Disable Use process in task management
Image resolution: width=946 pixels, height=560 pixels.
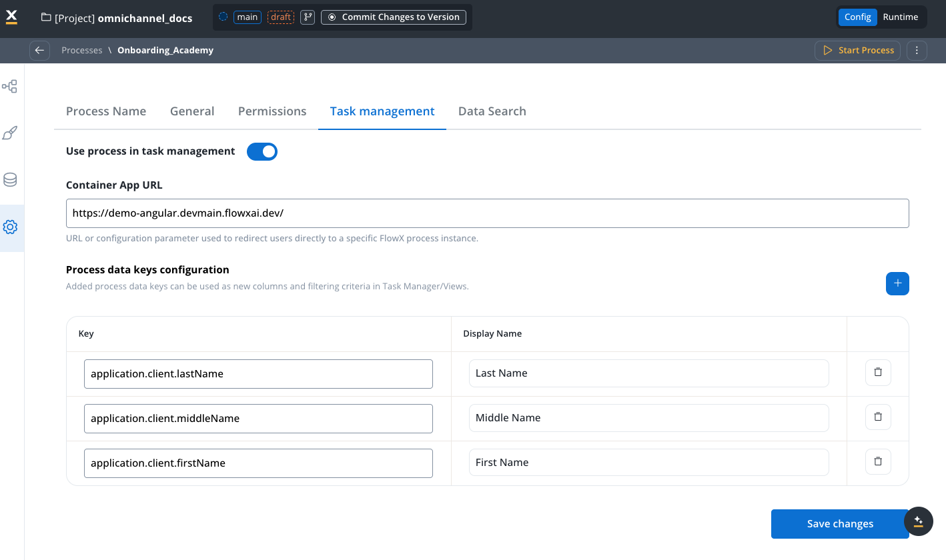262,151
